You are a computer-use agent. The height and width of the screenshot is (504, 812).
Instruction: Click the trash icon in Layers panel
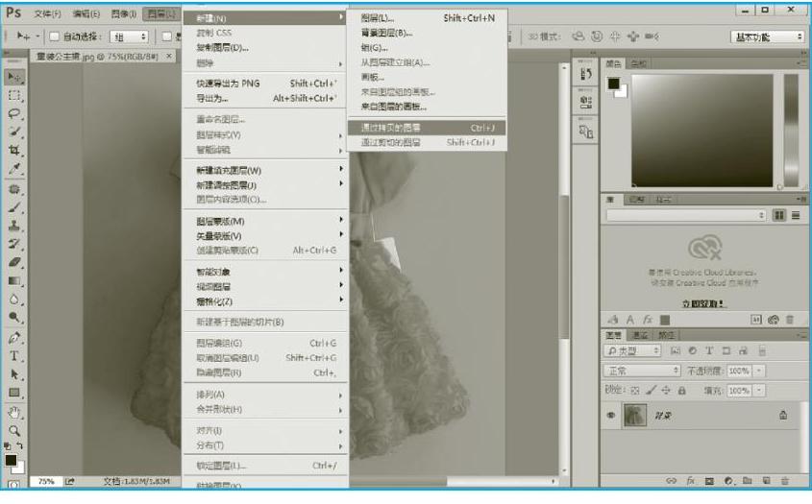point(788,480)
